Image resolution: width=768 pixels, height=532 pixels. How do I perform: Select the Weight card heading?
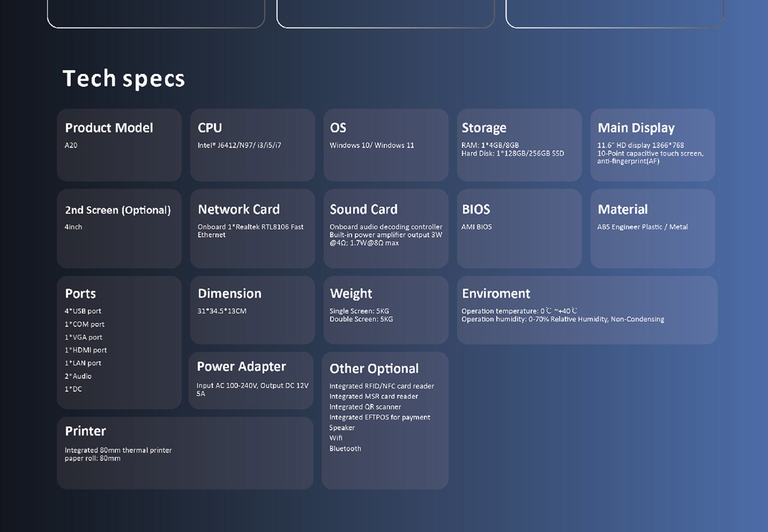[x=351, y=294]
